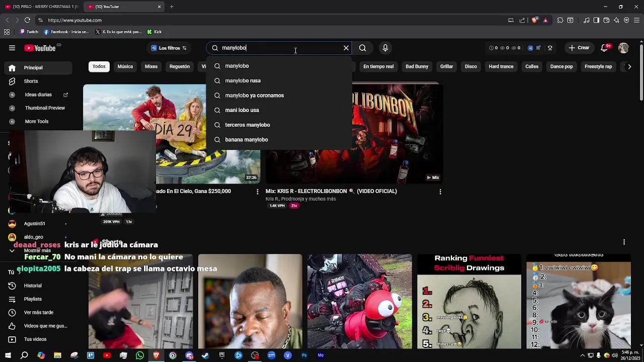
Task: Open Steam from the taskbar
Action: point(205,355)
